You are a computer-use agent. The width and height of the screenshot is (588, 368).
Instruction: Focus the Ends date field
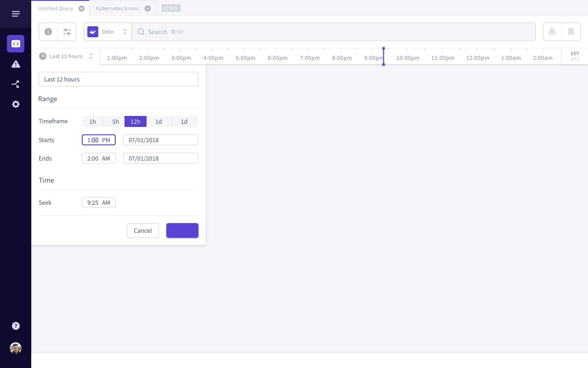click(x=161, y=158)
